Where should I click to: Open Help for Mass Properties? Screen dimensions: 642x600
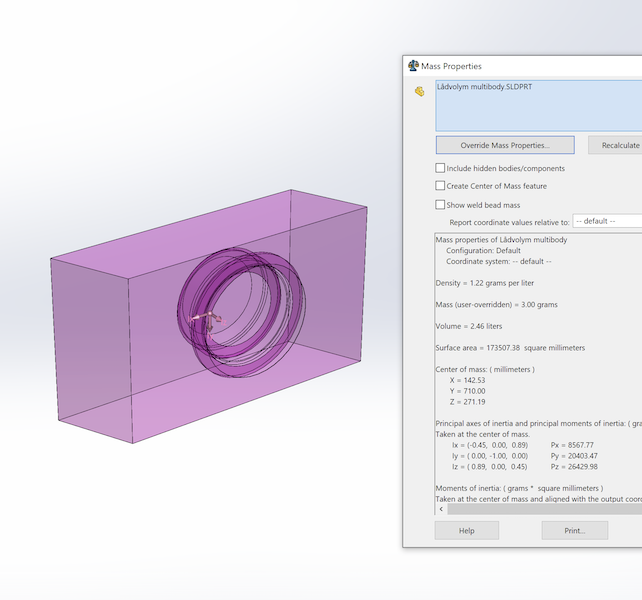[x=466, y=530]
